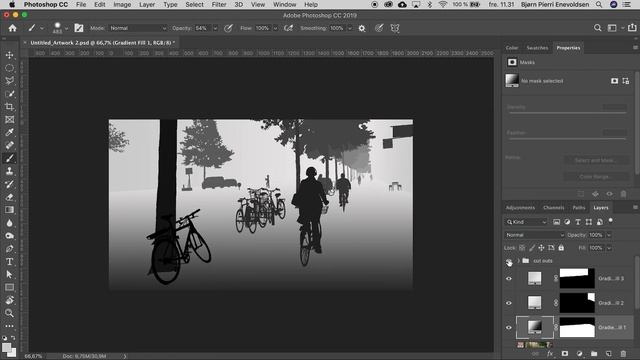Open the Filter menu

219,4
